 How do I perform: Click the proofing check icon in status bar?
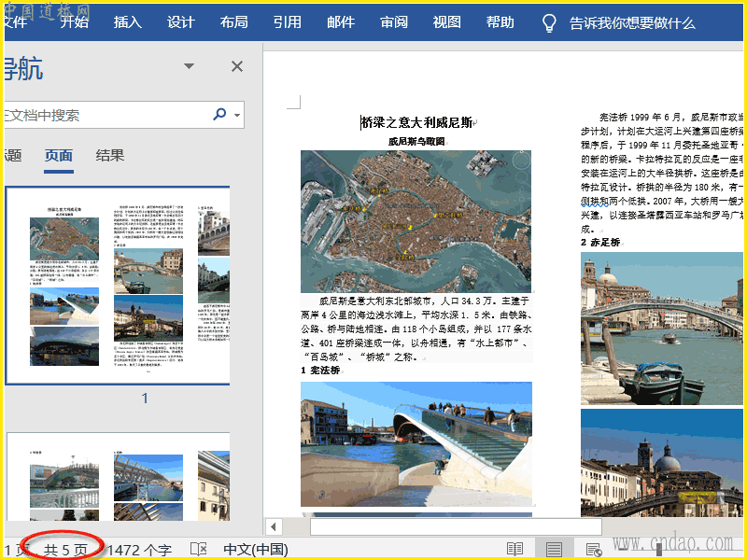point(198,549)
